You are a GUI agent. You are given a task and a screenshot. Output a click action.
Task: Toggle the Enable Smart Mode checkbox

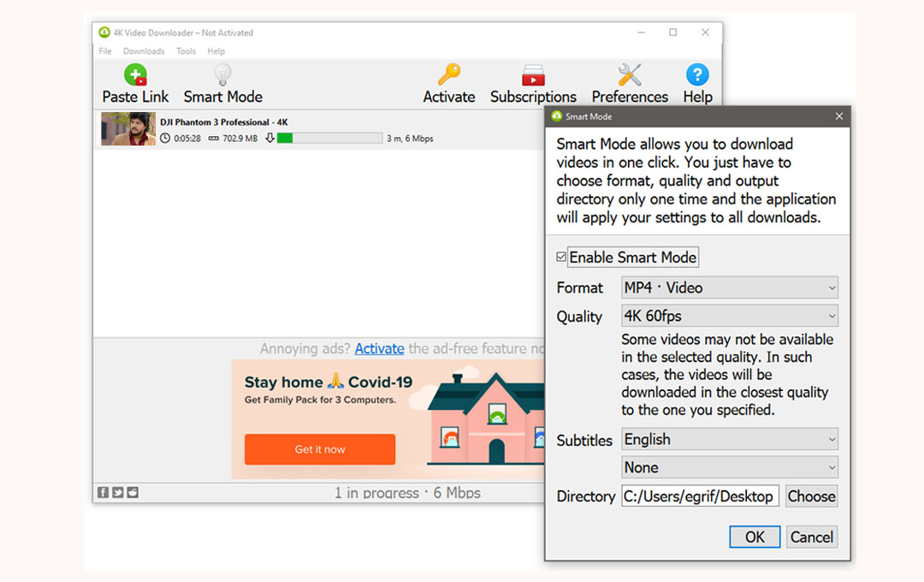pos(561,257)
